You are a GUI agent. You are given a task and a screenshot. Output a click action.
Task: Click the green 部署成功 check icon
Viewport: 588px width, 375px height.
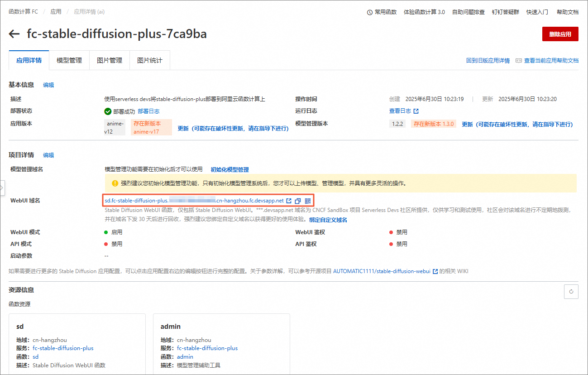click(108, 111)
